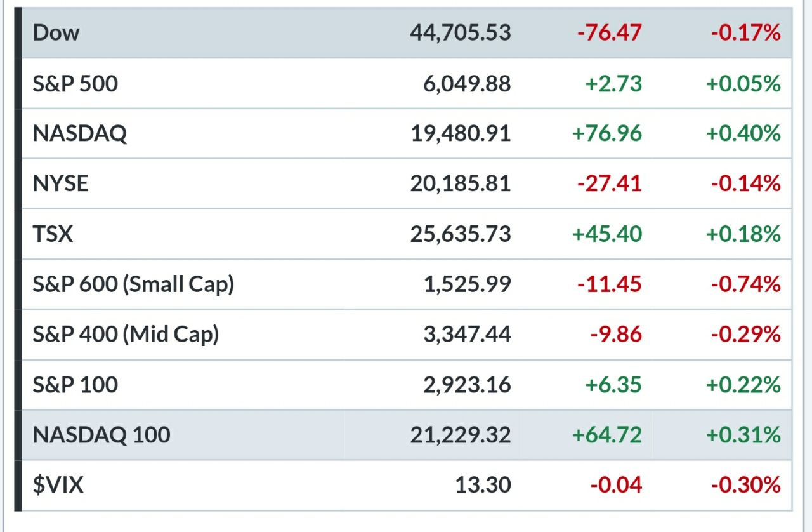Click the S&P 100 value 2,923.16
The width and height of the screenshot is (812, 532).
point(468,384)
